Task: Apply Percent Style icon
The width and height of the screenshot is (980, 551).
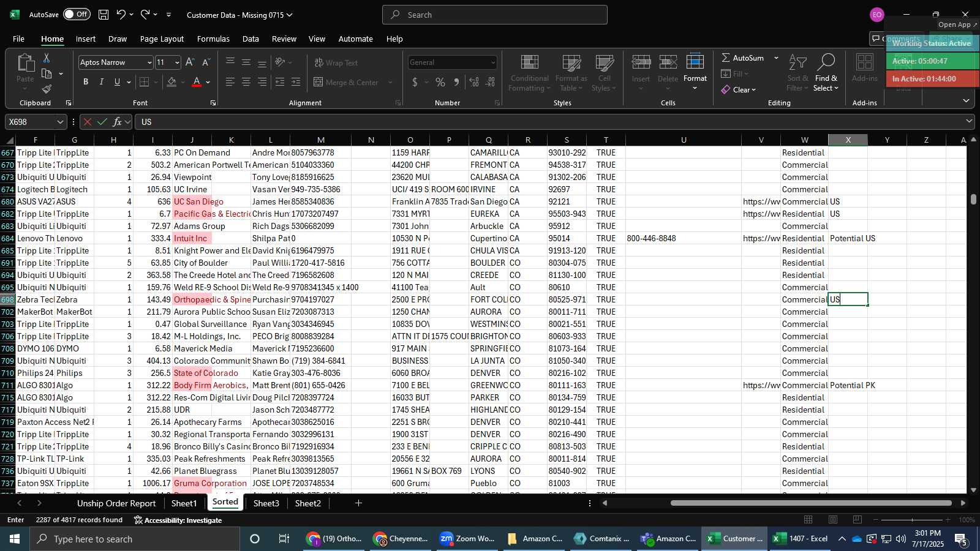Action: point(440,82)
